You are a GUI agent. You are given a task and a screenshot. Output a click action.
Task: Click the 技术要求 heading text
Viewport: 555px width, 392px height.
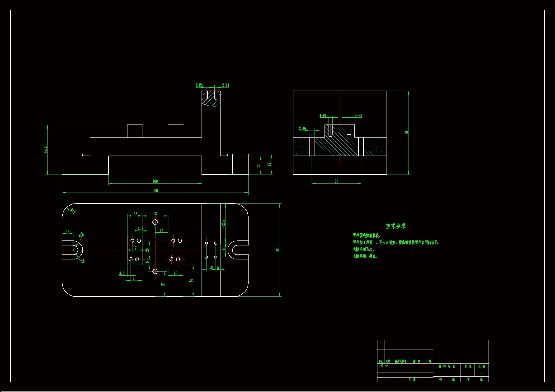tap(396, 226)
